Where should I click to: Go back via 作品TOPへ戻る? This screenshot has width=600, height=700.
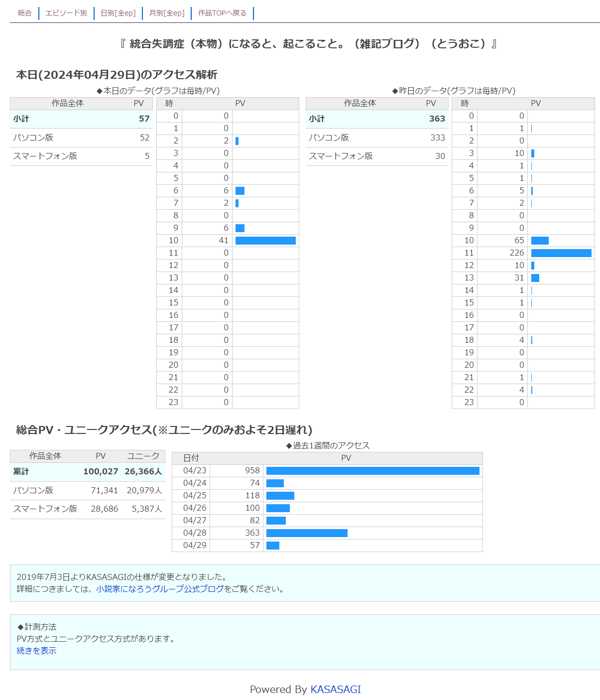[222, 13]
